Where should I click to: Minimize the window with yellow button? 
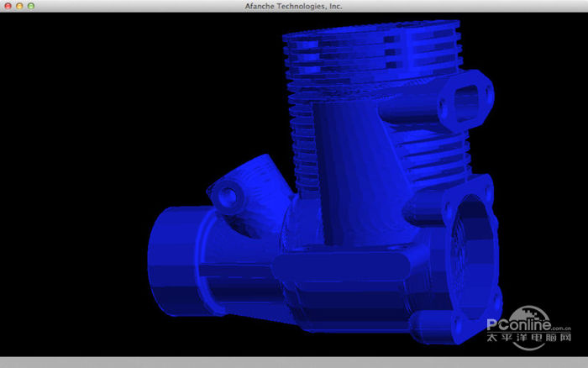[19, 6]
